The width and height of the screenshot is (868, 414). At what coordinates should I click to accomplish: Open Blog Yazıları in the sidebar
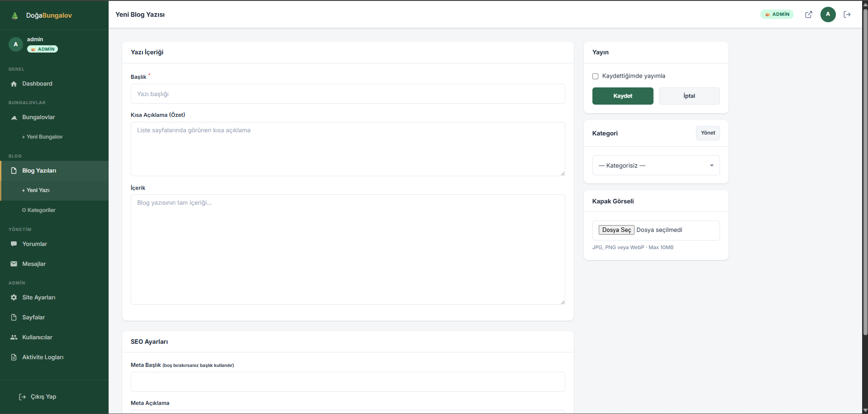tap(39, 171)
